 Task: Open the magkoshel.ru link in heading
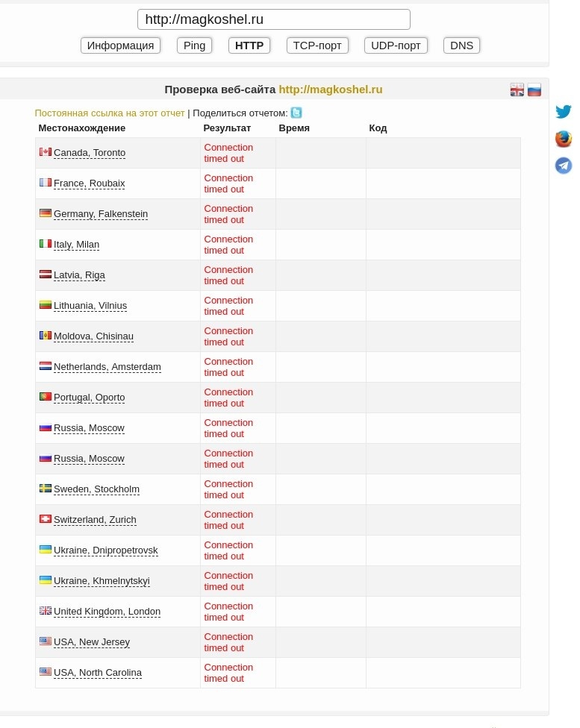[331, 90]
